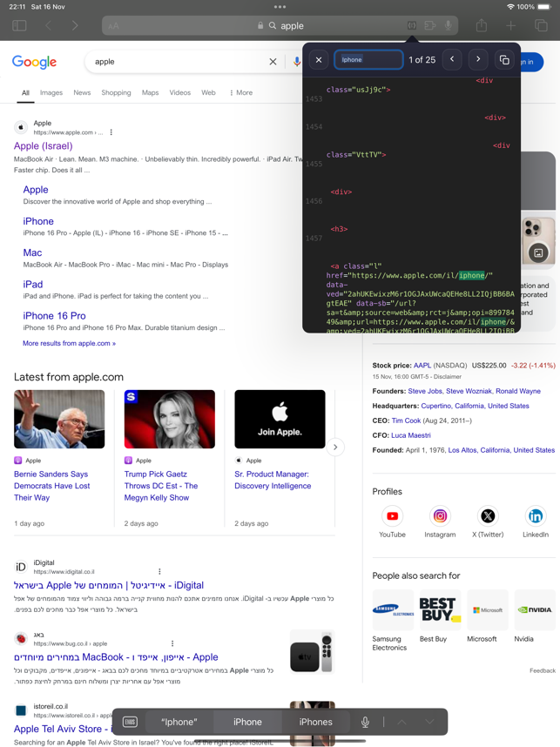Screen dimensions: 560x747
Task: Open the iPhone 16 Pro sitelink
Action: point(54,316)
